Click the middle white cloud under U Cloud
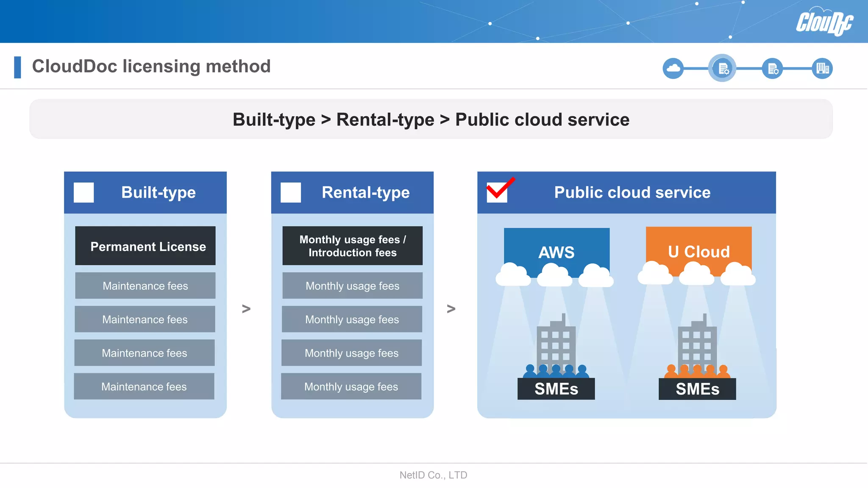Viewport: 868px width, 488px height. point(697,273)
